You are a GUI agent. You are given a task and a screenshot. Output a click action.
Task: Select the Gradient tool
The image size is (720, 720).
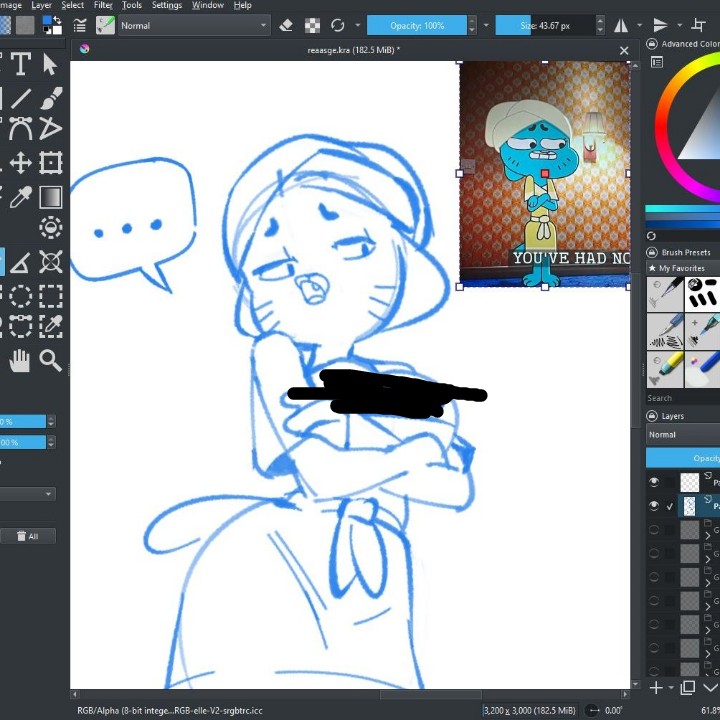click(x=51, y=197)
